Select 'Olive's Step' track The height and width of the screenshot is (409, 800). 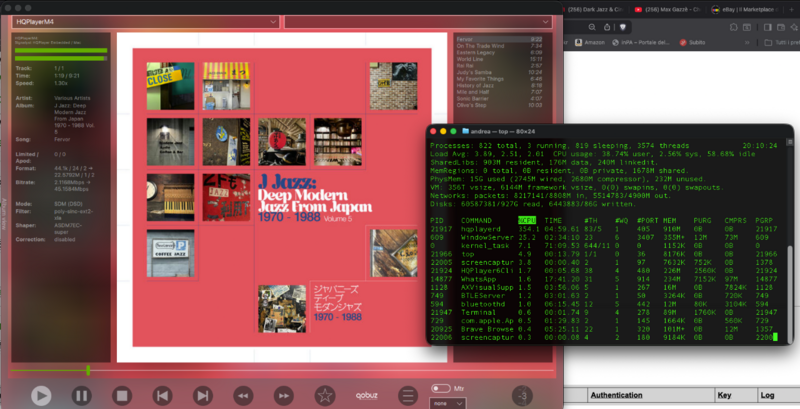(499, 106)
